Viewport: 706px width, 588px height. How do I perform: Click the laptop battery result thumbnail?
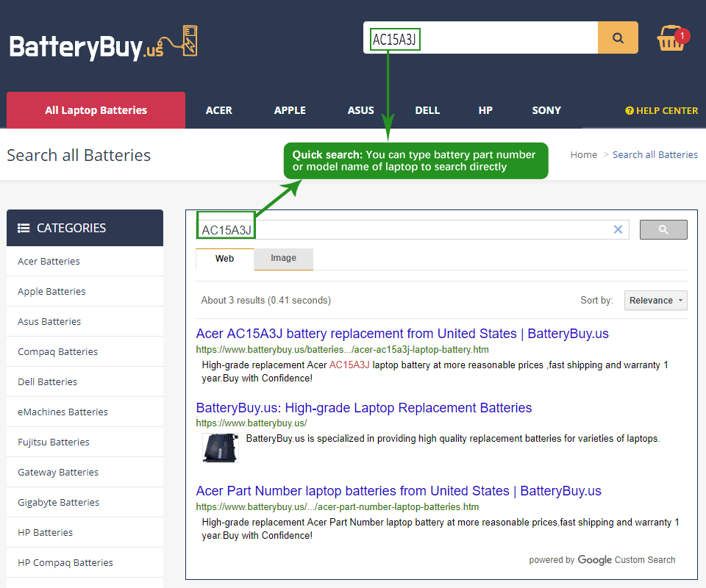(x=221, y=448)
